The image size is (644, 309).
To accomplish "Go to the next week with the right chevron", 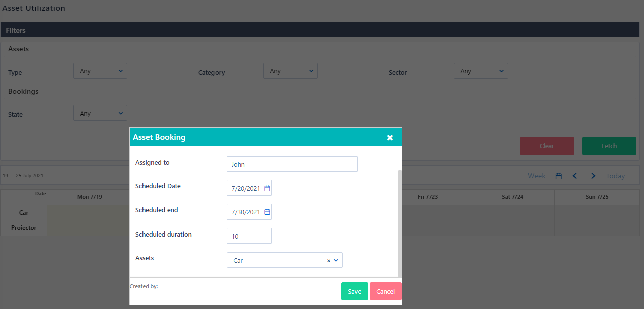I will (x=593, y=176).
